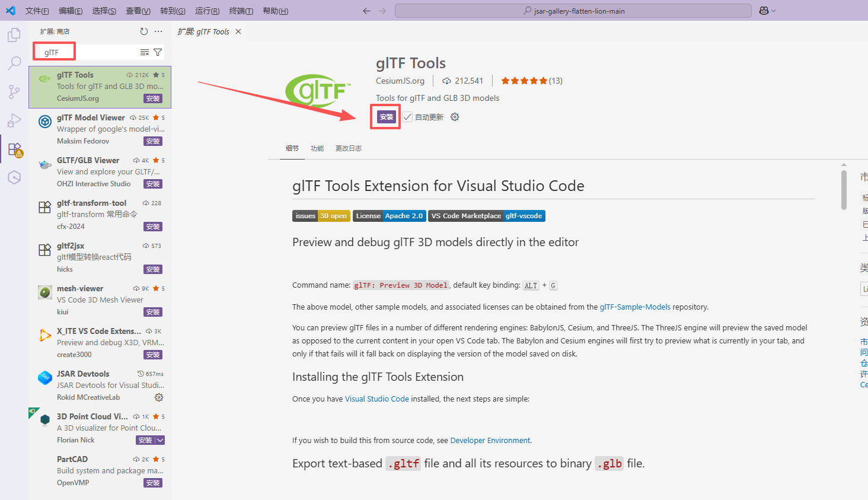Viewport: 868px width, 500px height.
Task: Click the gear icon beside auto update
Action: click(455, 117)
